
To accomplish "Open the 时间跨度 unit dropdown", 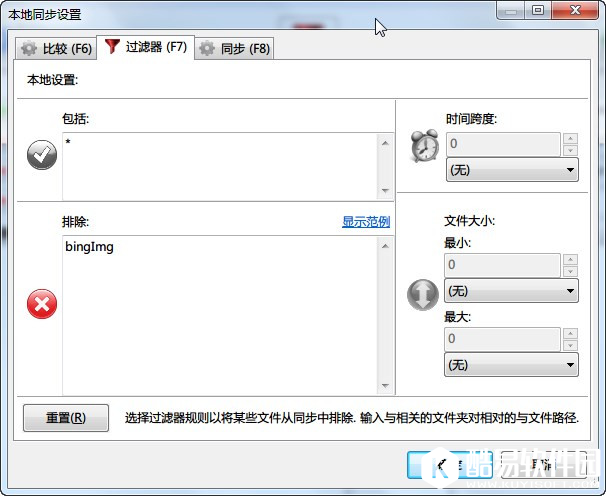I will (x=511, y=170).
